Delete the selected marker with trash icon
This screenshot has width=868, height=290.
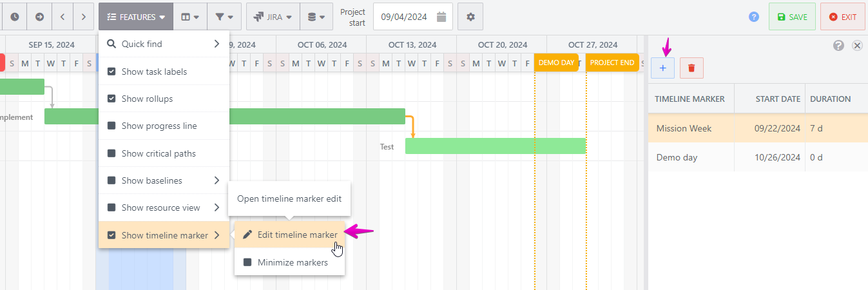pyautogui.click(x=691, y=68)
